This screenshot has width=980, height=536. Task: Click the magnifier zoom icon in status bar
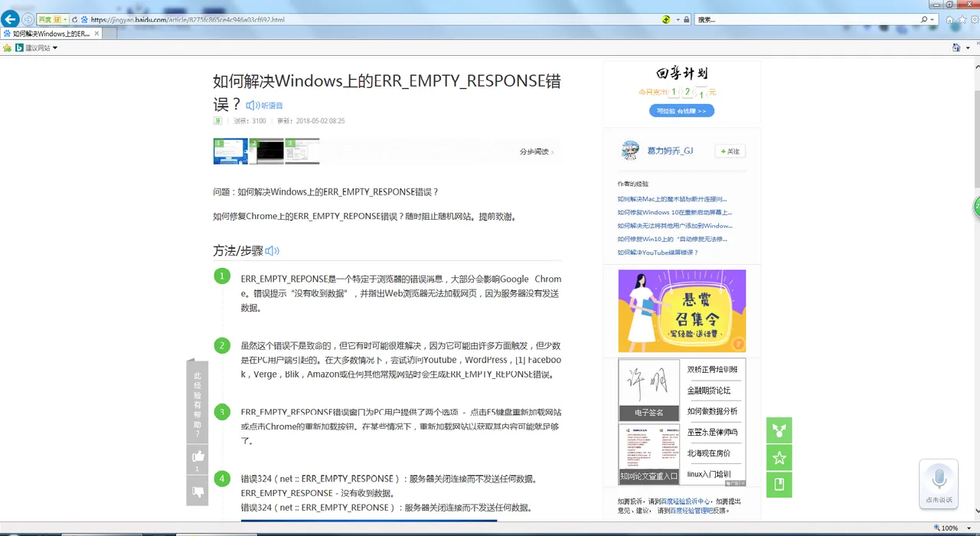[x=937, y=528]
